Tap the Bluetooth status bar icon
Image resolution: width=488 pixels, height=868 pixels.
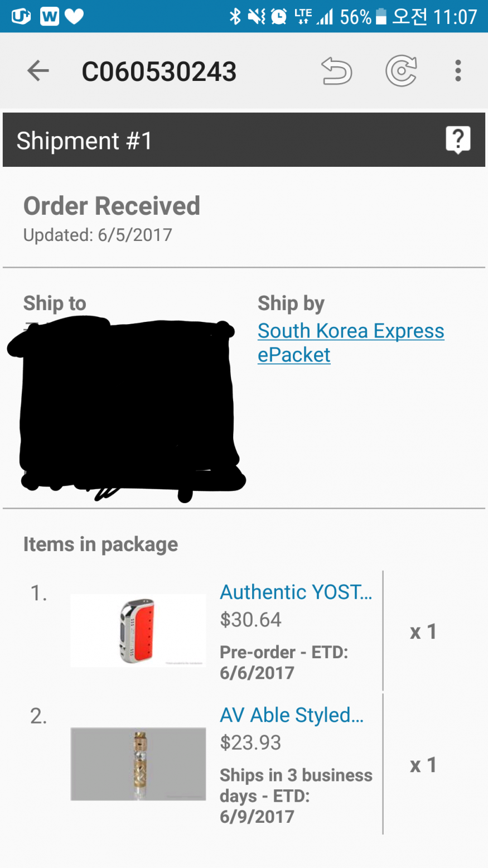pyautogui.click(x=235, y=17)
